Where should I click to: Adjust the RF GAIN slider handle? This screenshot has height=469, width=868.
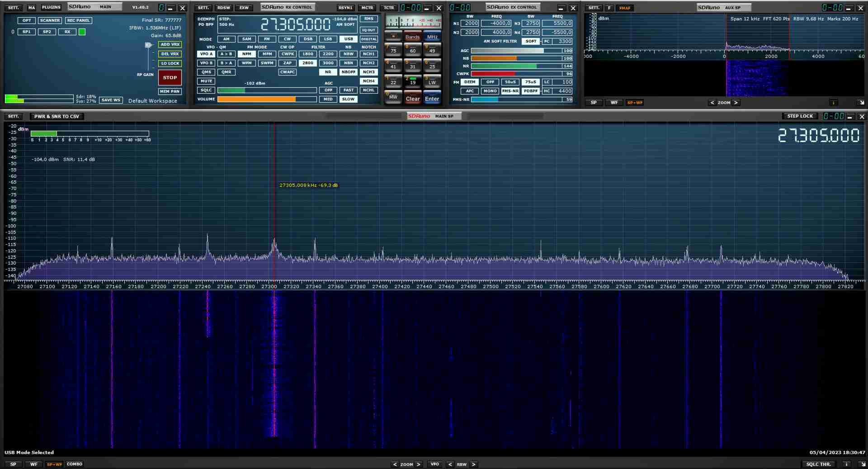tap(148, 45)
